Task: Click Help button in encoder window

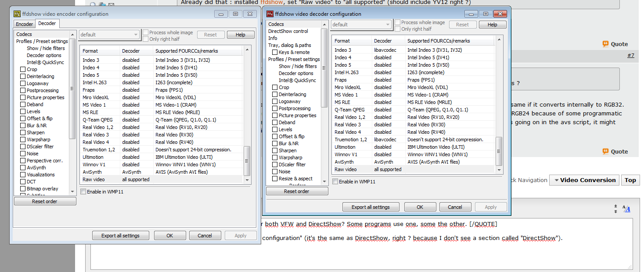Action: click(x=241, y=35)
